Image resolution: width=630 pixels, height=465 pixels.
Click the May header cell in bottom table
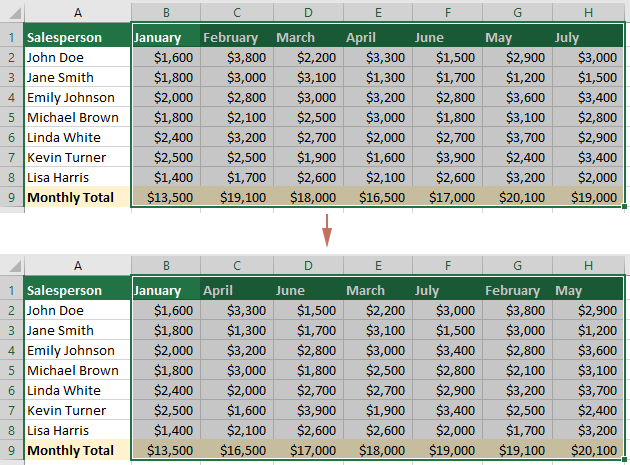(x=588, y=290)
